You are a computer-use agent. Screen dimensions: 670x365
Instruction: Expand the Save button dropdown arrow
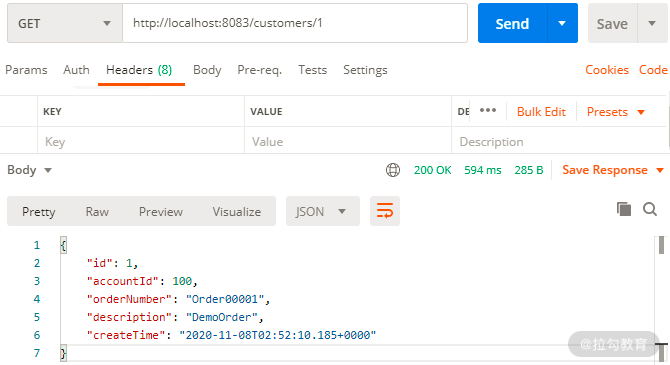coord(652,24)
